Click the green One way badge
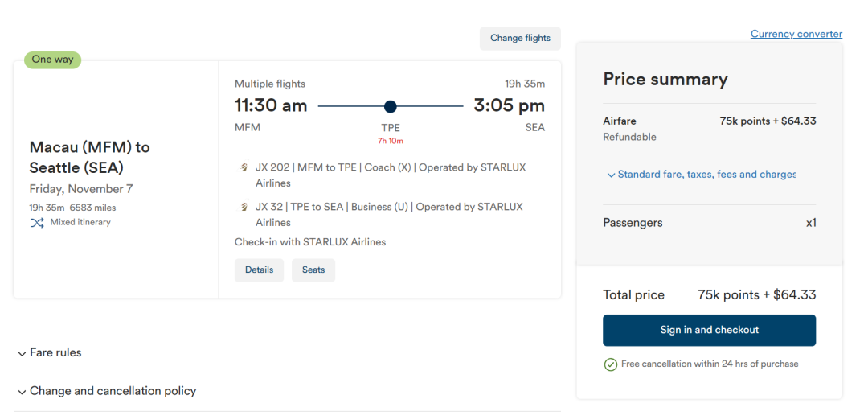Viewport: 868px width, 420px height. point(53,60)
